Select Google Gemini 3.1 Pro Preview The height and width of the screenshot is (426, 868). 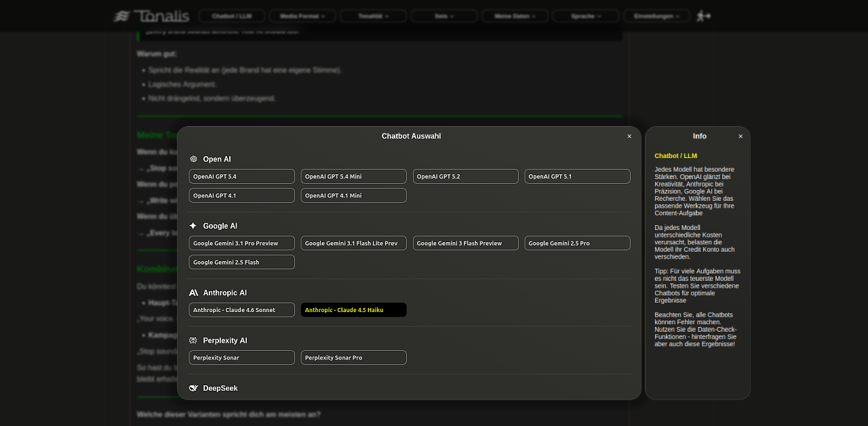tap(242, 243)
